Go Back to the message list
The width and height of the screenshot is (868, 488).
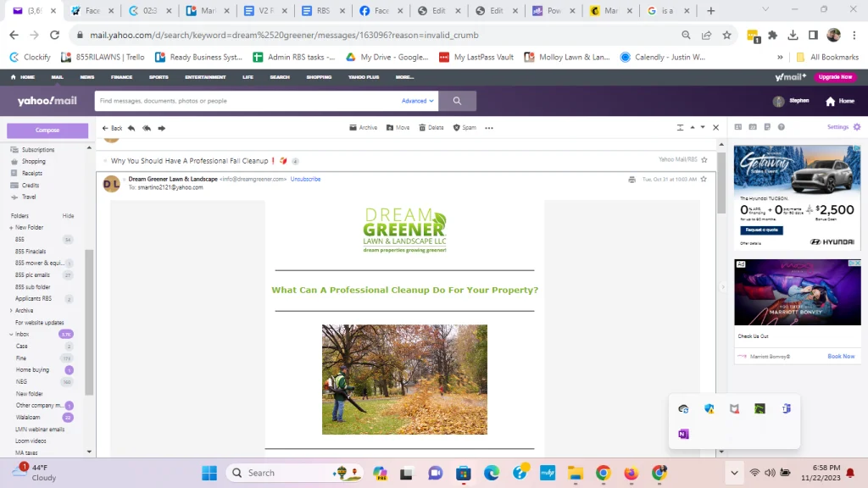click(113, 128)
